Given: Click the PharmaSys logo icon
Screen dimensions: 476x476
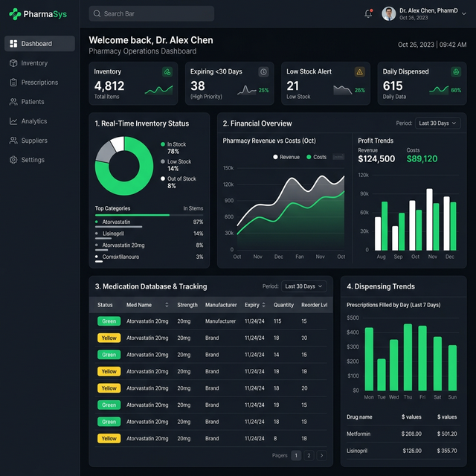Looking at the screenshot, I should (x=14, y=13).
